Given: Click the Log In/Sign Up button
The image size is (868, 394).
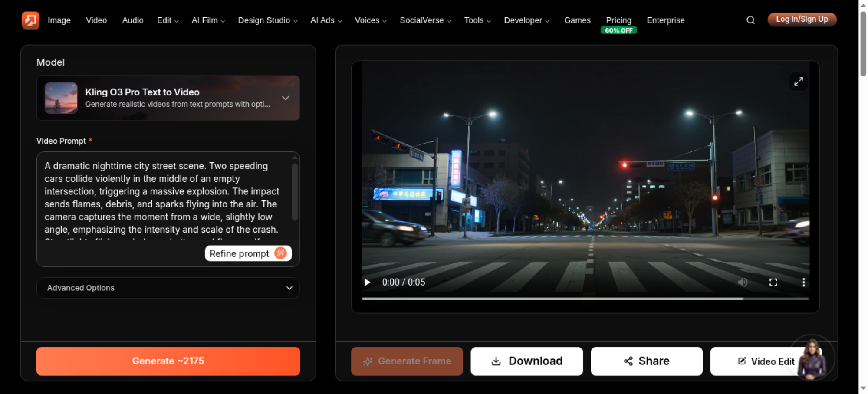Looking at the screenshot, I should click(x=802, y=20).
